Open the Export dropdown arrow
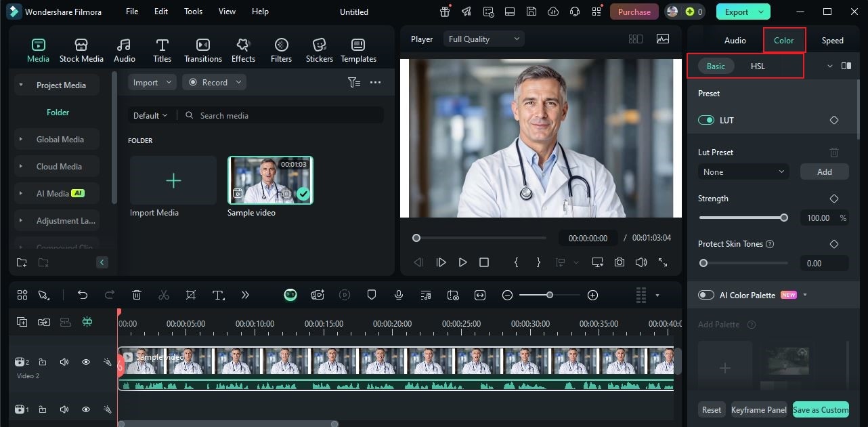 [x=762, y=12]
